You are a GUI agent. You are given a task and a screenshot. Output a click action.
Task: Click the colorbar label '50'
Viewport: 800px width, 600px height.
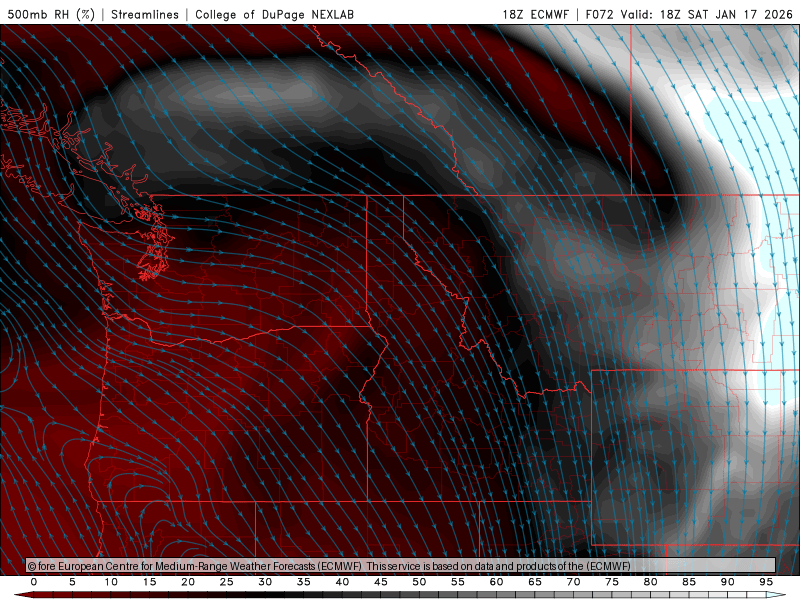click(419, 582)
